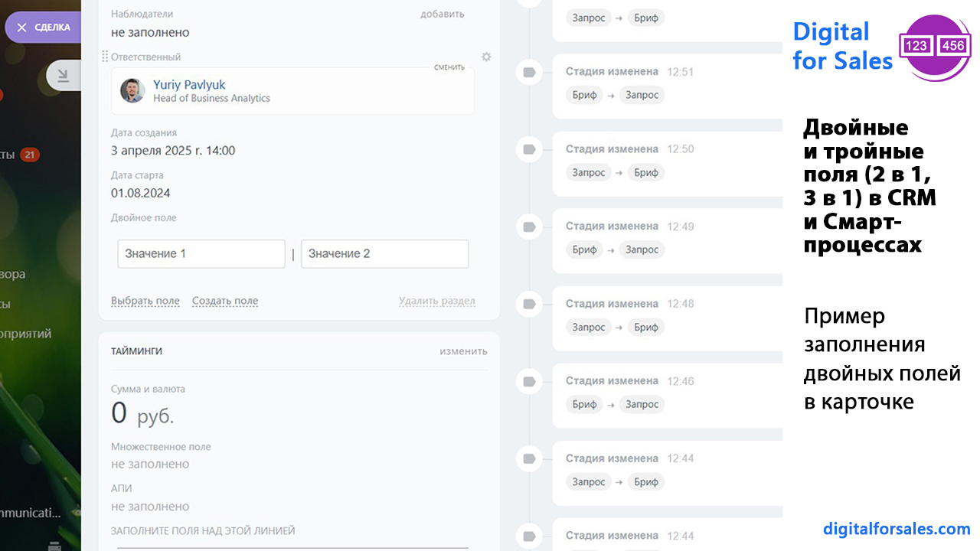Click the stage tag icon at 12:51
Viewport: 980px width, 551px height.
point(529,72)
